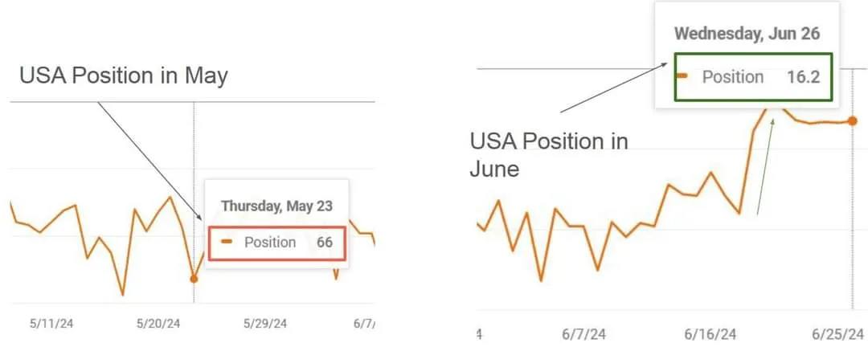Click the lowest dip of the May chart line
The height and width of the screenshot is (347, 868).
point(123,295)
